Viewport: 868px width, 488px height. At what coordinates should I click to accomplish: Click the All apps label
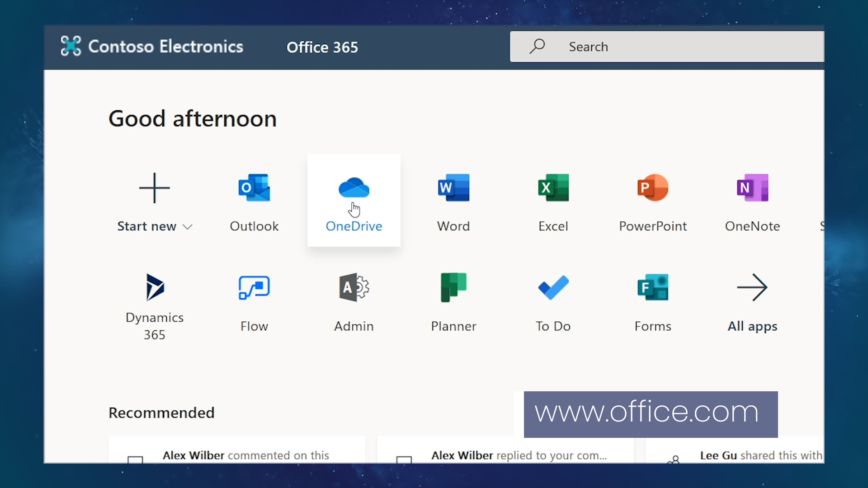(x=753, y=326)
